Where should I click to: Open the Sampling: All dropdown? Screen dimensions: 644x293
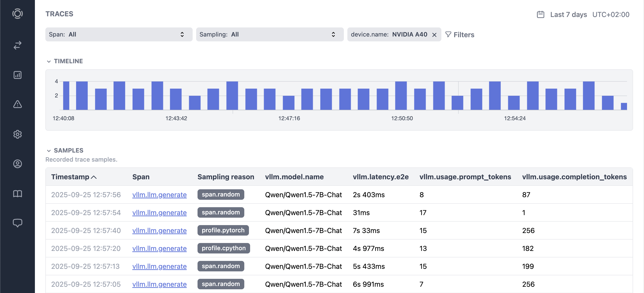[x=269, y=34]
